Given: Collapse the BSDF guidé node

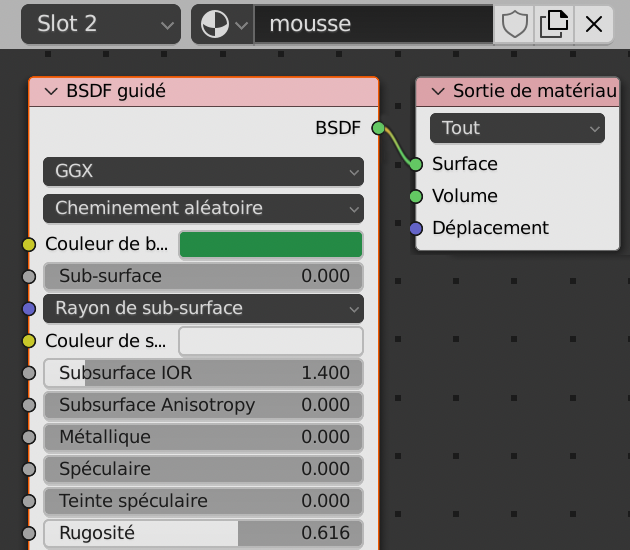Looking at the screenshot, I should (x=51, y=91).
